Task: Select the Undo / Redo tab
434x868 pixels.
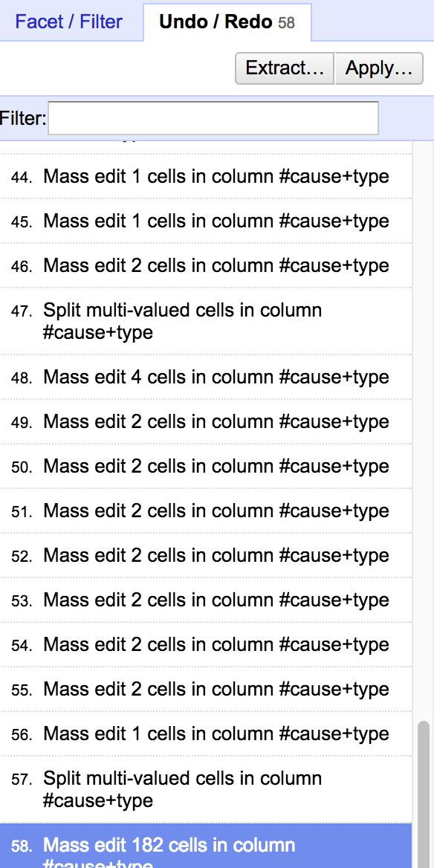Action: (227, 22)
